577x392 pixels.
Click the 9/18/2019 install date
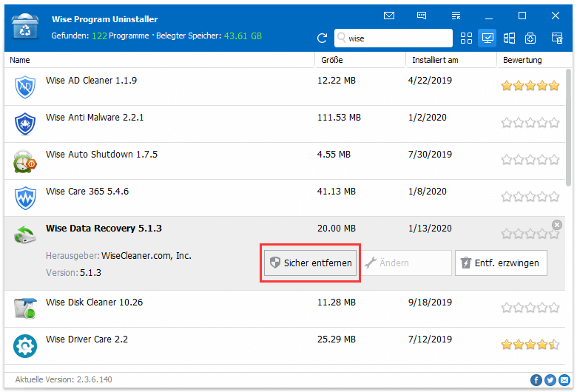click(x=430, y=303)
